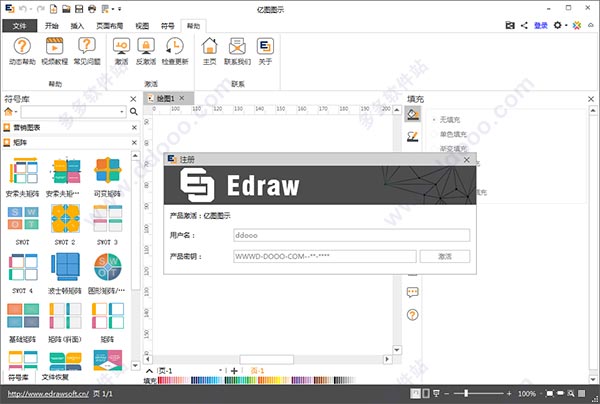Click the Activate (激活) button in registration dialog
The height and width of the screenshot is (404, 600).
coord(445,256)
